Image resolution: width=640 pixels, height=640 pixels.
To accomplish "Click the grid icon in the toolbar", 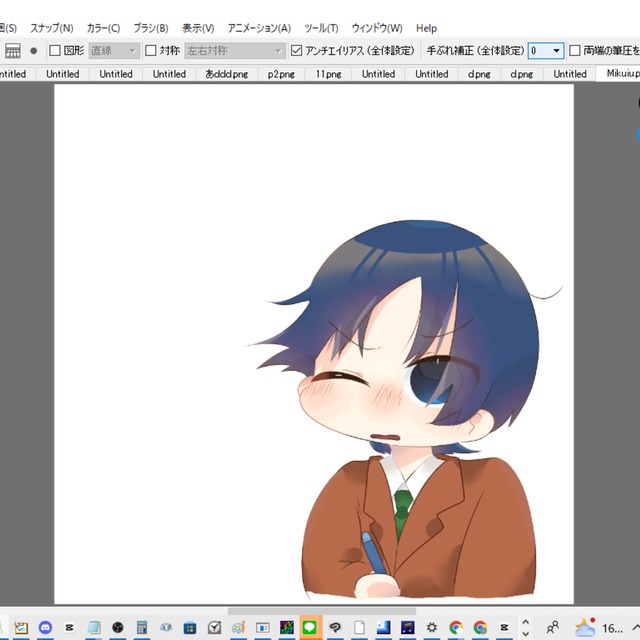I will coord(13,50).
